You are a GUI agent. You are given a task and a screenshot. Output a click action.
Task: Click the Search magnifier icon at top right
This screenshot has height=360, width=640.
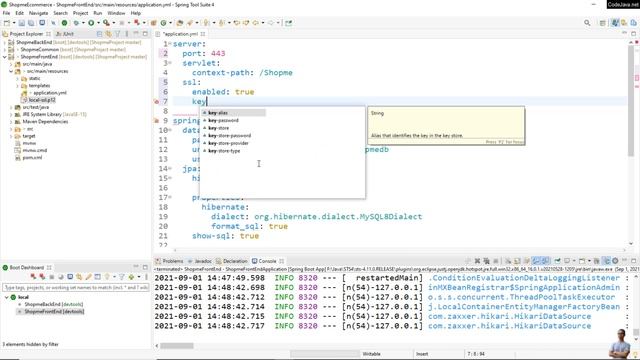pos(587,23)
